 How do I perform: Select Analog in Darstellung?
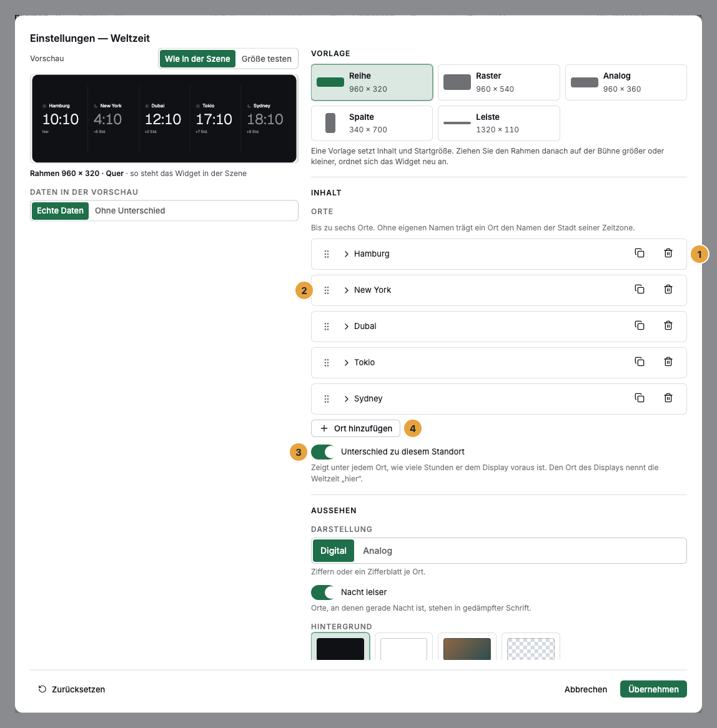coord(377,551)
